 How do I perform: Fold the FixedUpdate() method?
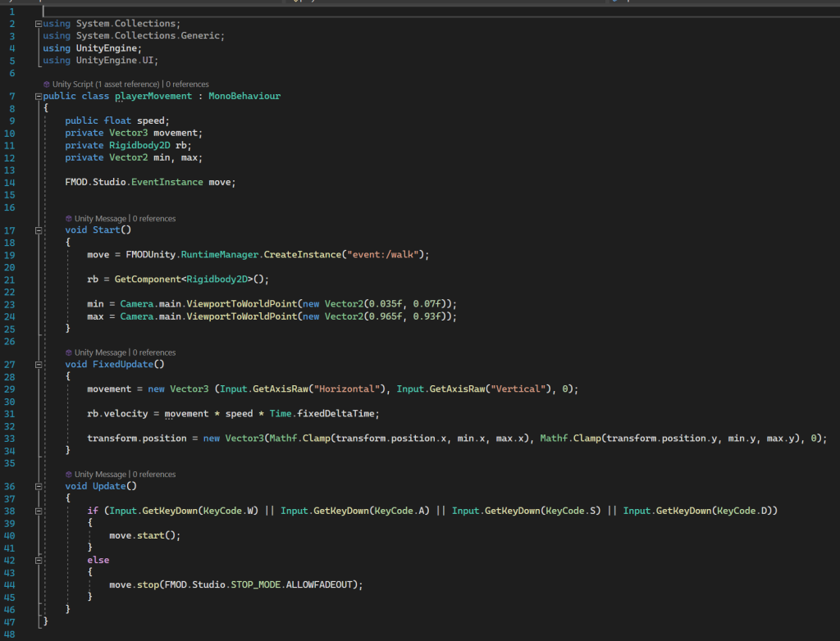(39, 364)
